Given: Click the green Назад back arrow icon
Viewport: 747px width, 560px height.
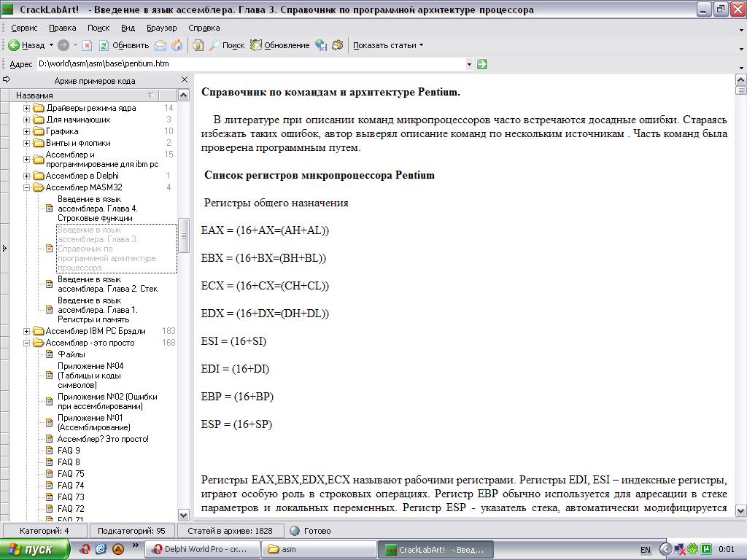Looking at the screenshot, I should pyautogui.click(x=14, y=45).
